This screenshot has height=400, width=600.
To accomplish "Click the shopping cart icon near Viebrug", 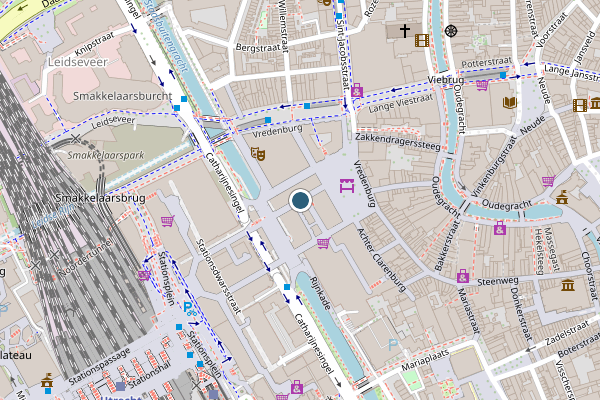I will 482,85.
